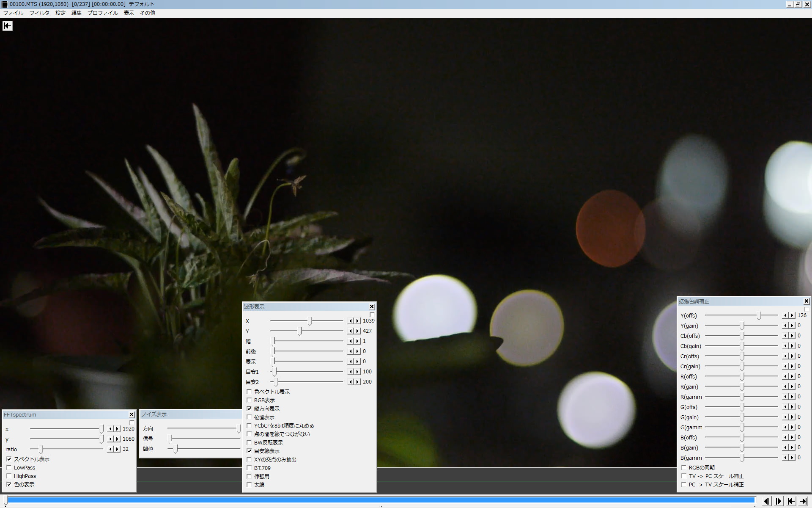Image resolution: width=812 pixels, height=508 pixels.
Task: Close the FFTspectrum panel
Action: [x=132, y=414]
